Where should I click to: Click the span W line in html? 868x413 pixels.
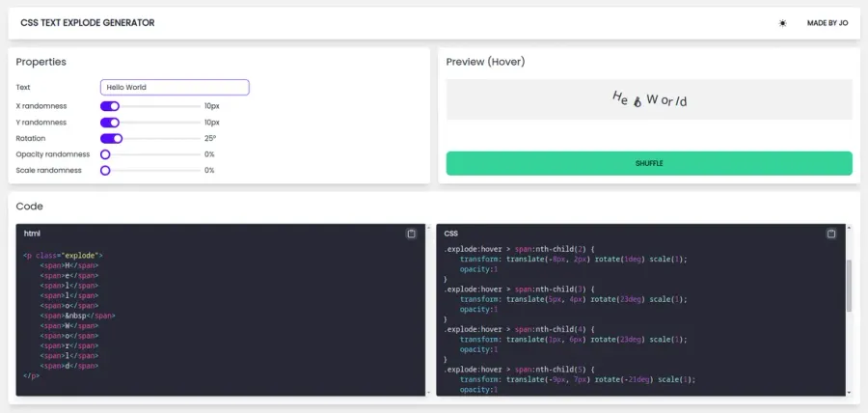(x=69, y=326)
